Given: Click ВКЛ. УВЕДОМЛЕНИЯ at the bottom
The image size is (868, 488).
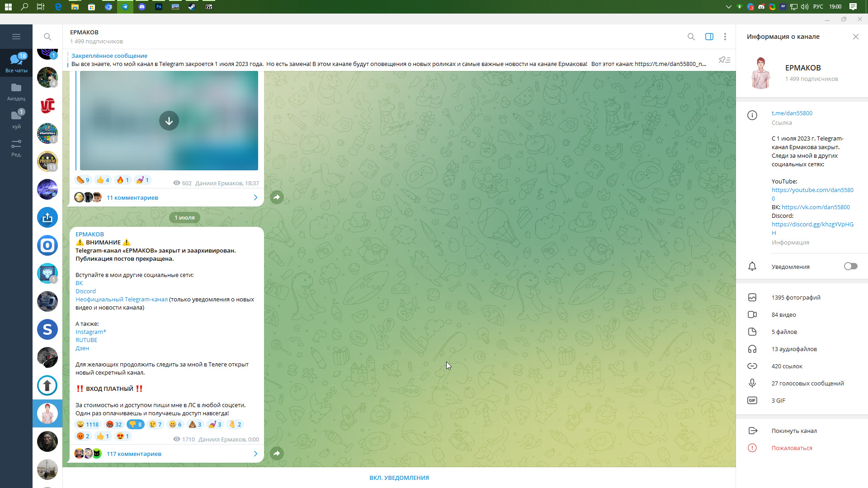Looking at the screenshot, I should (x=399, y=478).
